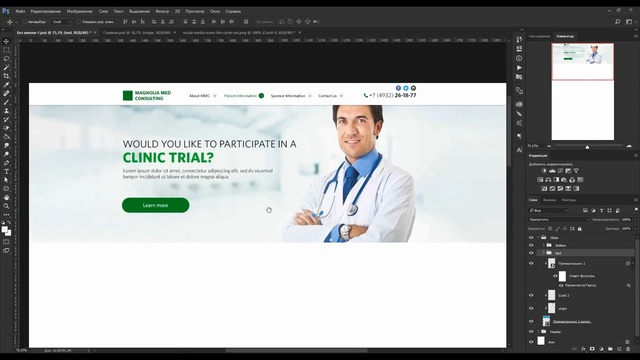Select the Shape tool
This screenshot has height=360, width=640.
click(x=6, y=189)
